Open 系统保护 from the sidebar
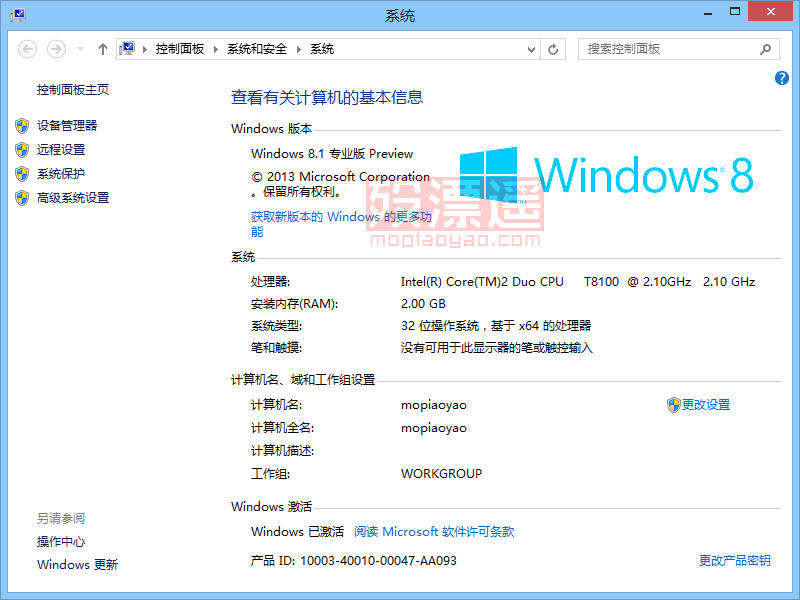 pyautogui.click(x=61, y=173)
